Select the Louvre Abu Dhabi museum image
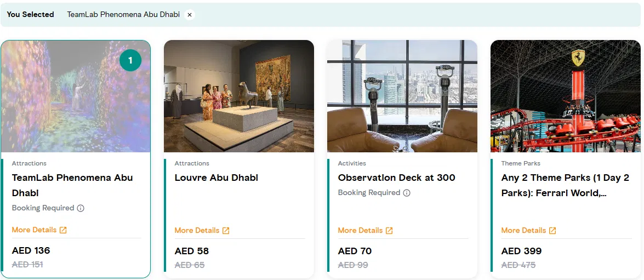The image size is (644, 280). (x=238, y=96)
